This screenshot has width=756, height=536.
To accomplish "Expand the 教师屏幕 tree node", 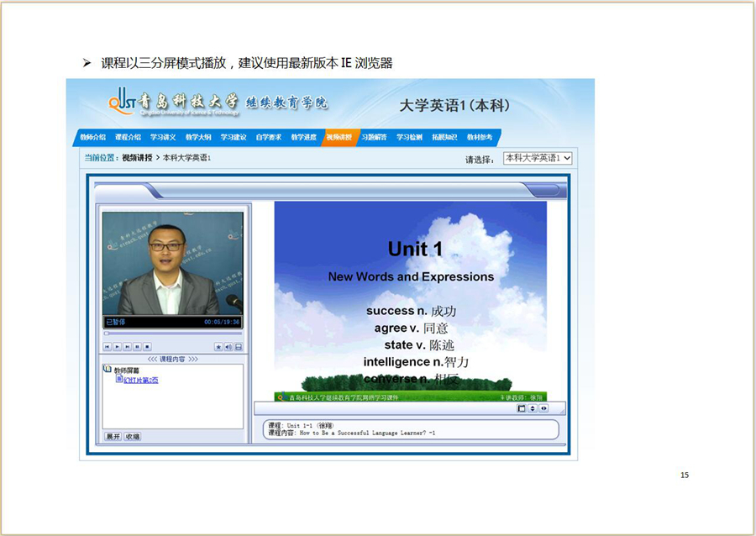I will click(108, 369).
